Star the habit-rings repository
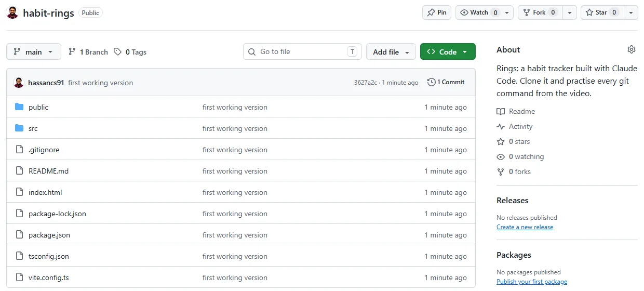The height and width of the screenshot is (291, 644). click(x=602, y=12)
